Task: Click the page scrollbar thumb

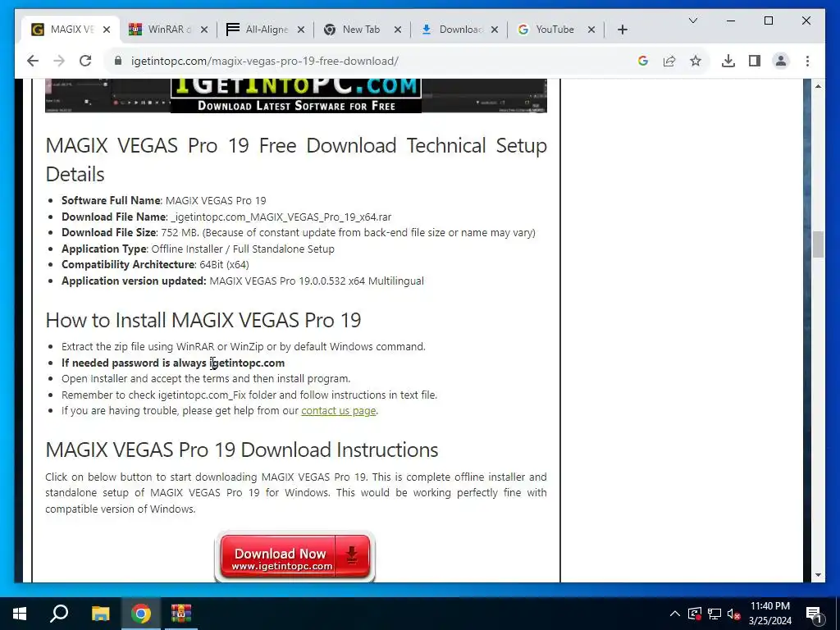Action: [818, 244]
